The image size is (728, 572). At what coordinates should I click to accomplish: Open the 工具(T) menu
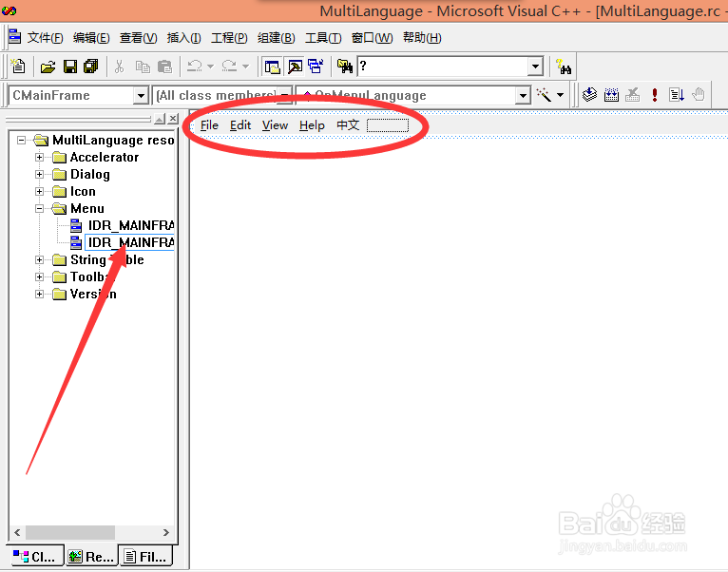pyautogui.click(x=323, y=38)
